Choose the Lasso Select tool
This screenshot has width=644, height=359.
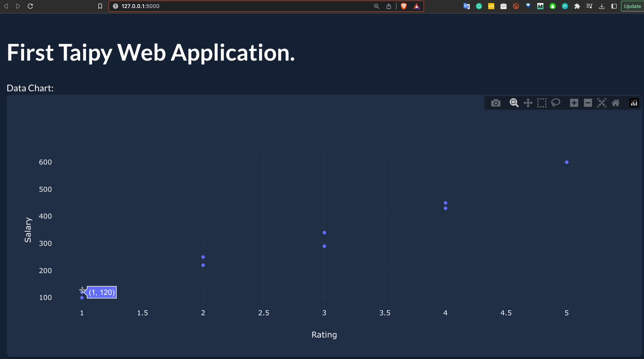[x=556, y=103]
